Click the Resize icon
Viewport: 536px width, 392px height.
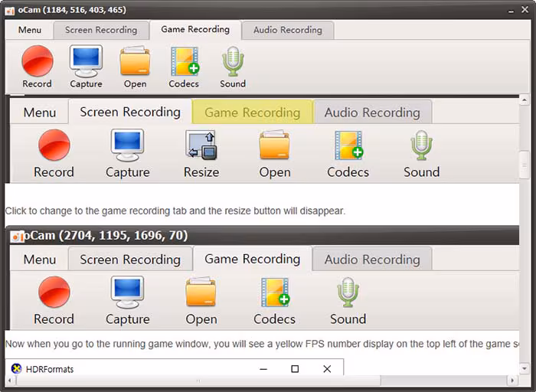tap(201, 145)
